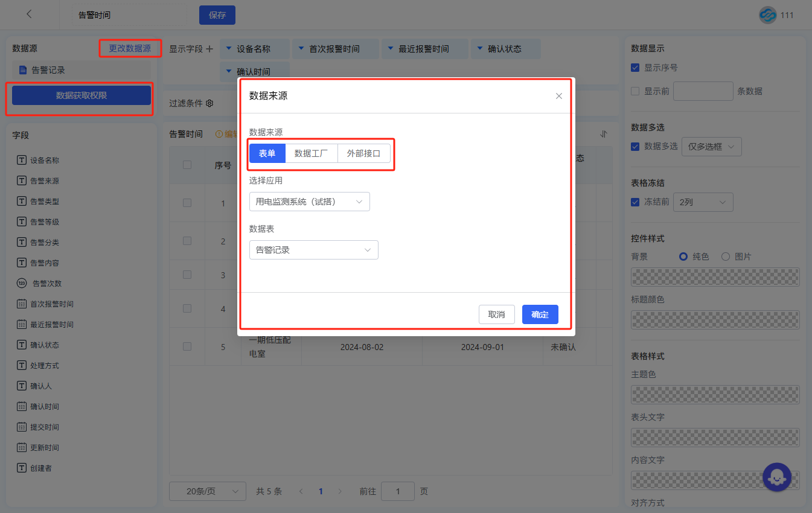Click the sort icon above the table

tap(603, 134)
